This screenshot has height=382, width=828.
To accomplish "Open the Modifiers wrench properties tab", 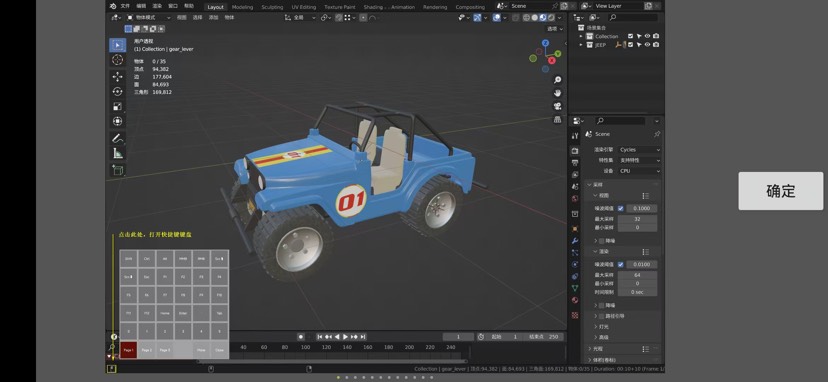I will pos(575,241).
